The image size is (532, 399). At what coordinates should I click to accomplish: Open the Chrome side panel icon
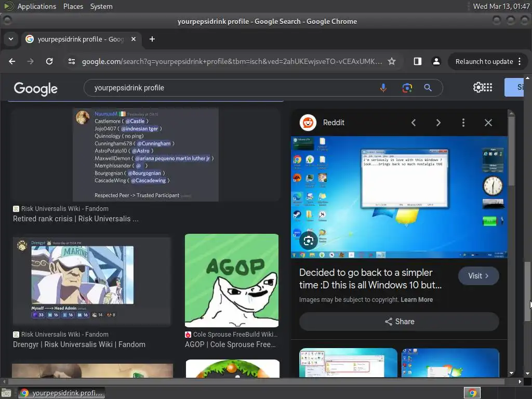pos(418,61)
